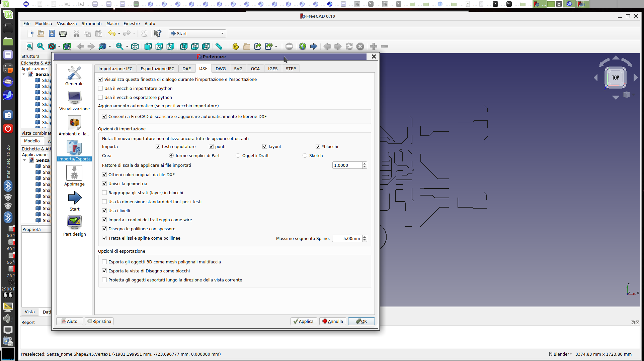644x361 pixels.
Task: Click the isometric view toolbar icon
Action: (135, 46)
